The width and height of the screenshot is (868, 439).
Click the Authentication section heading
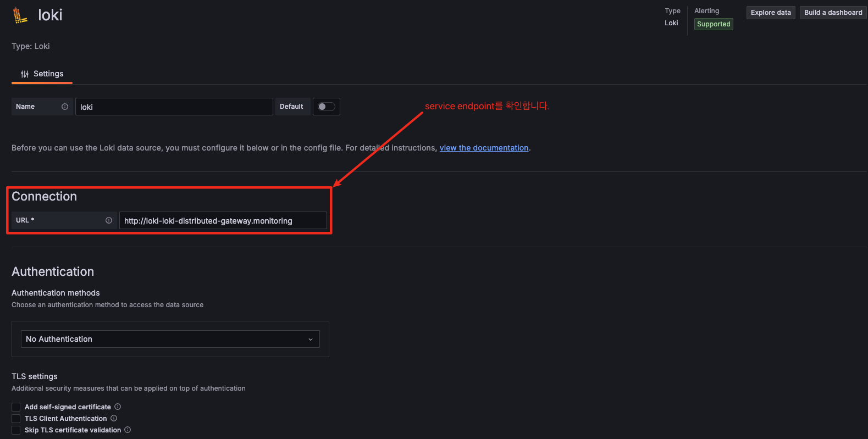[53, 271]
